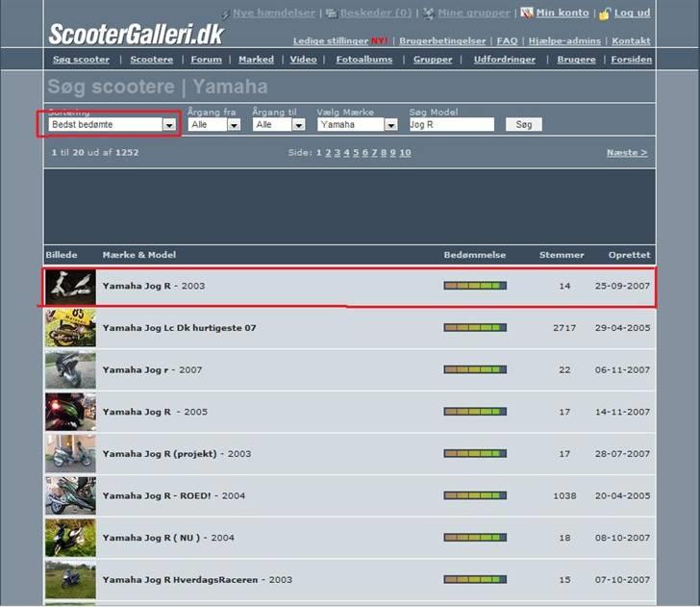Open the Årgang til year dropdown
This screenshot has width=700, height=607.
279,125
